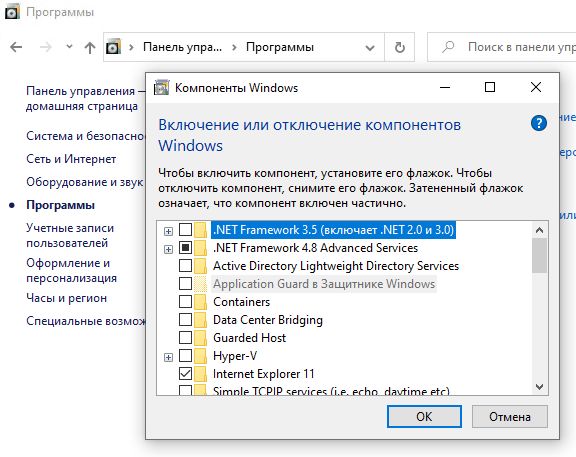Select the .NET Framework 3.5 row text
Screen dimensions: 576x457
[x=333, y=230]
